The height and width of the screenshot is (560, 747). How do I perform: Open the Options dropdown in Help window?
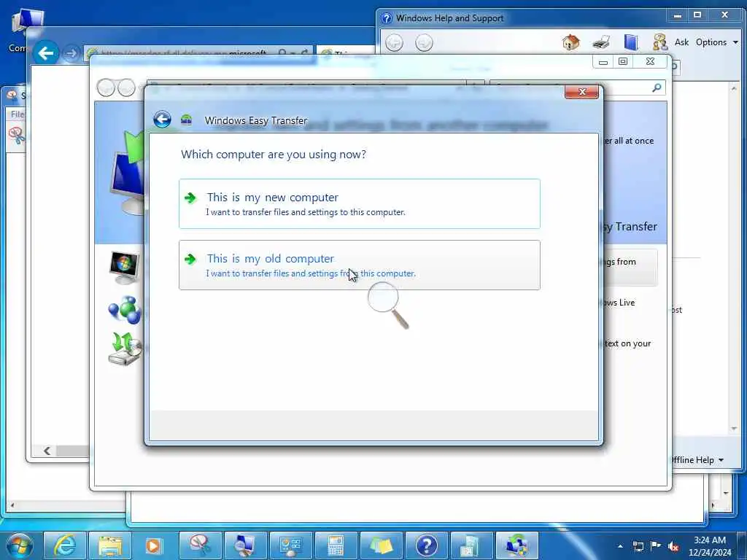click(x=716, y=42)
